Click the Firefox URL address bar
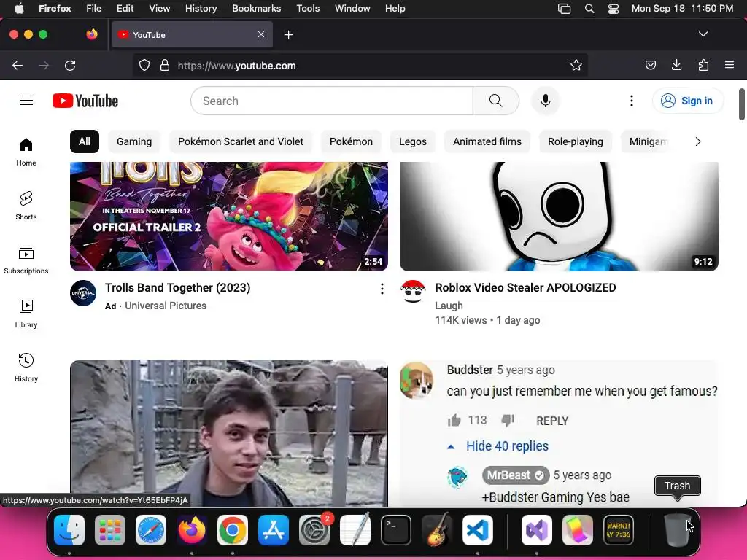 point(360,65)
